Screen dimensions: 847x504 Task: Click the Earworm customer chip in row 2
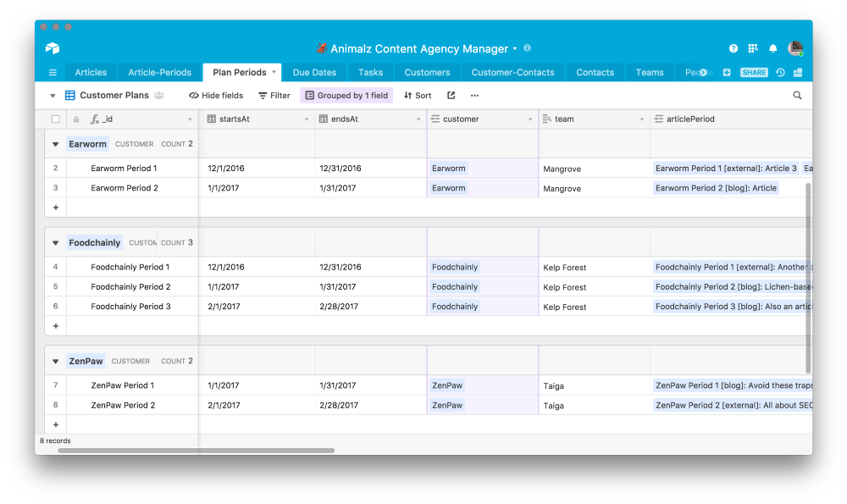pyautogui.click(x=448, y=169)
